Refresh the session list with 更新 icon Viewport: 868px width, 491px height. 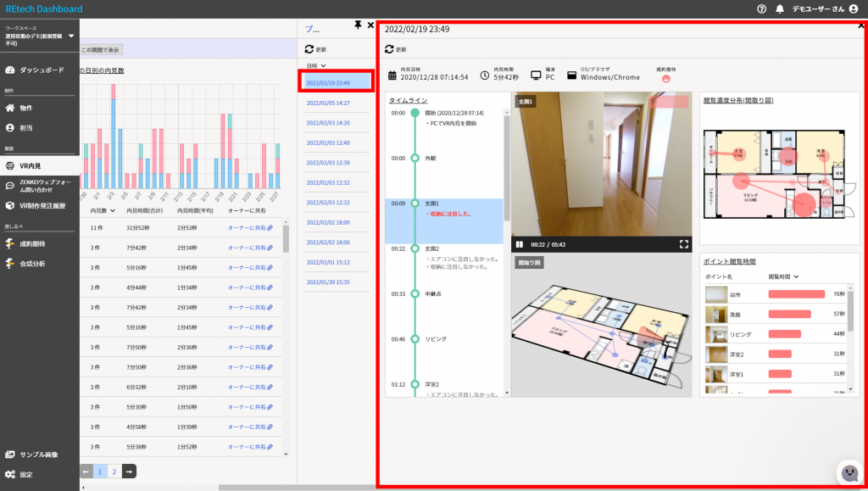coord(309,49)
